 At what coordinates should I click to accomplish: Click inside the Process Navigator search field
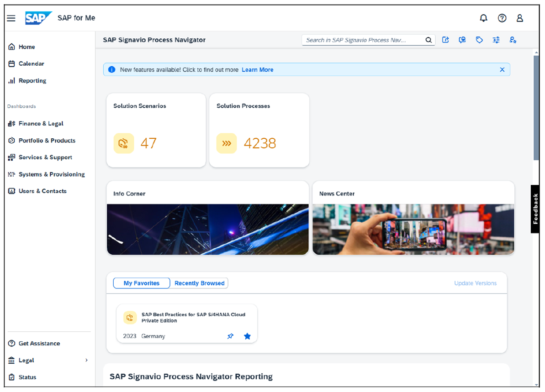pyautogui.click(x=365, y=40)
